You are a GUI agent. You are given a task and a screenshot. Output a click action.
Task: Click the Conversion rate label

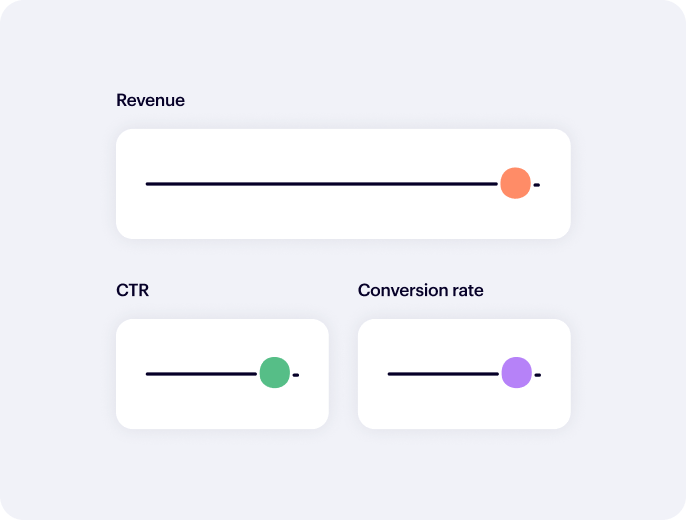pos(420,290)
